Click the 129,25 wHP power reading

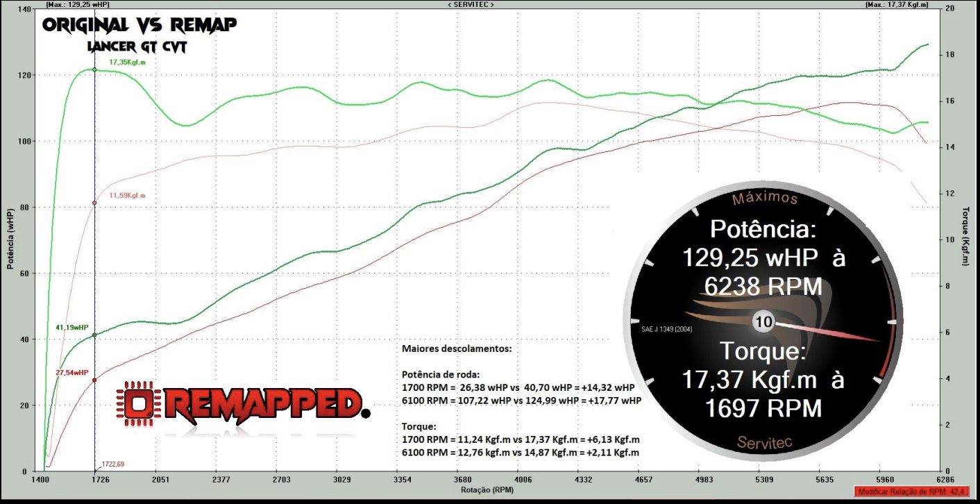coord(765,259)
